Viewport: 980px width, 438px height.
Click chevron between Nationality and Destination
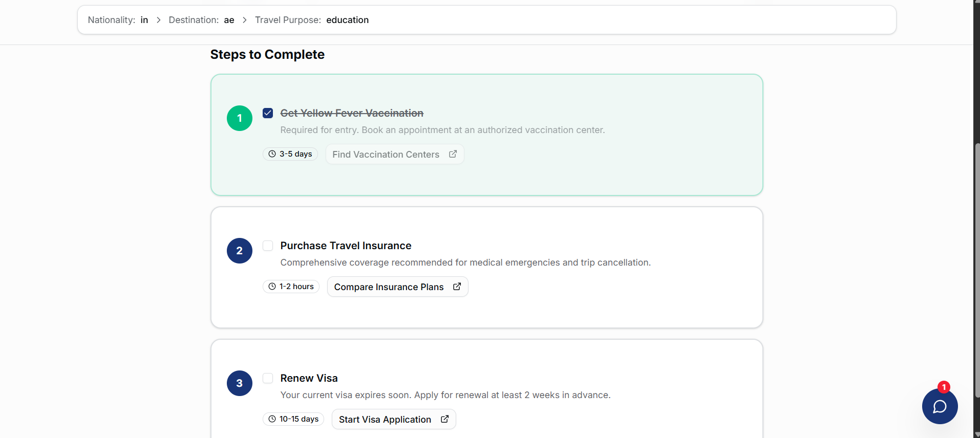tap(159, 20)
